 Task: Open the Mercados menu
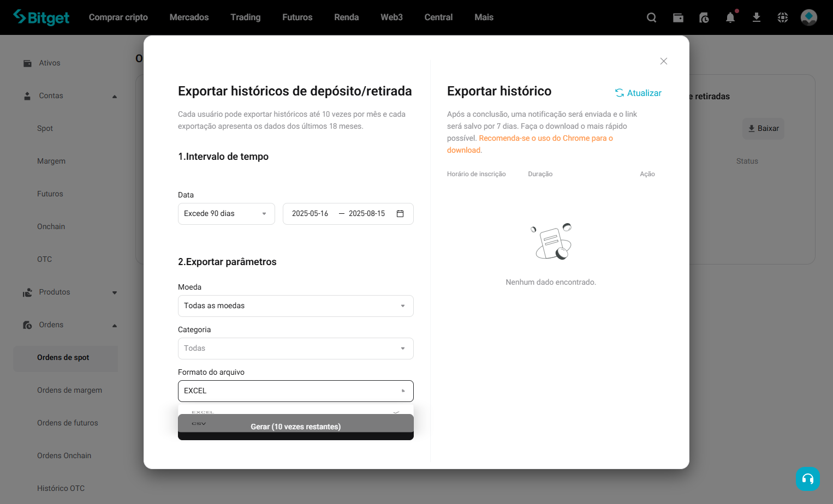click(189, 17)
